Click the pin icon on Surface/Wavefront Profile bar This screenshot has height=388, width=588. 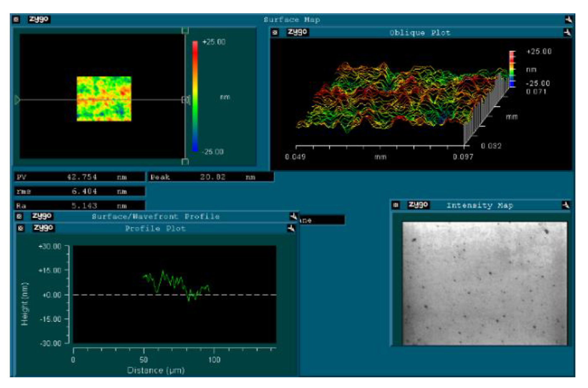point(293,216)
